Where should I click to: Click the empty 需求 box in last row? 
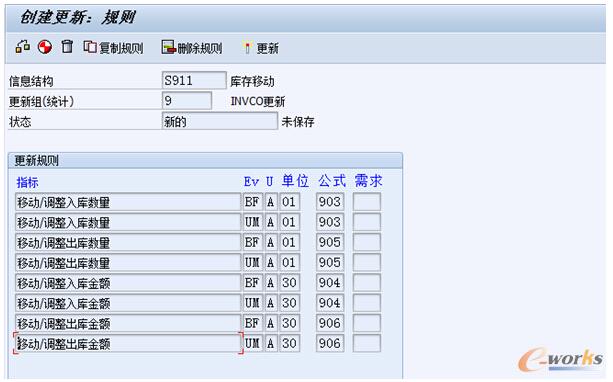[x=367, y=344]
